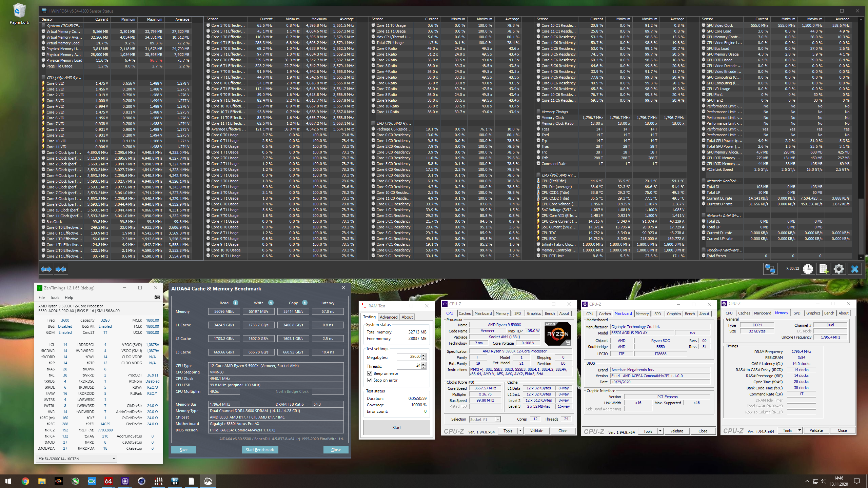Switch to Advanced tab in RAM Test

(x=388, y=317)
